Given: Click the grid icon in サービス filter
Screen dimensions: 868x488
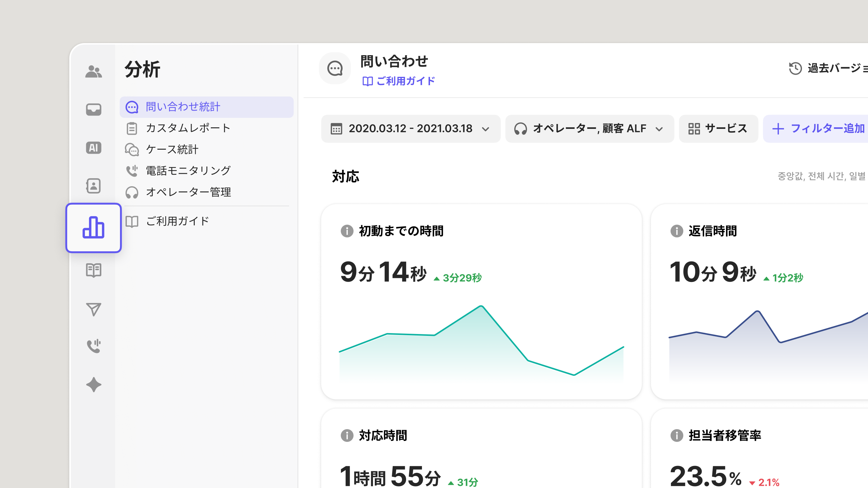Looking at the screenshot, I should tap(694, 129).
